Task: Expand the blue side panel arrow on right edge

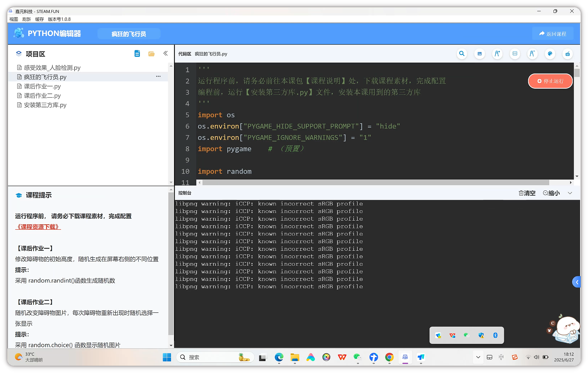Action: click(577, 282)
